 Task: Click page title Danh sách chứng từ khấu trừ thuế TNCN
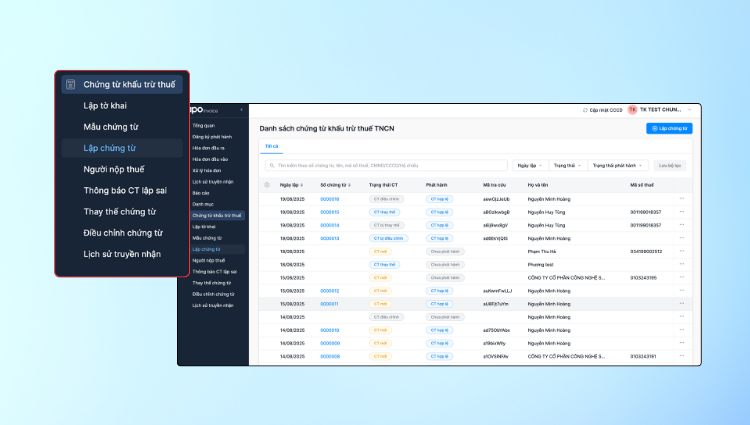[x=327, y=129]
